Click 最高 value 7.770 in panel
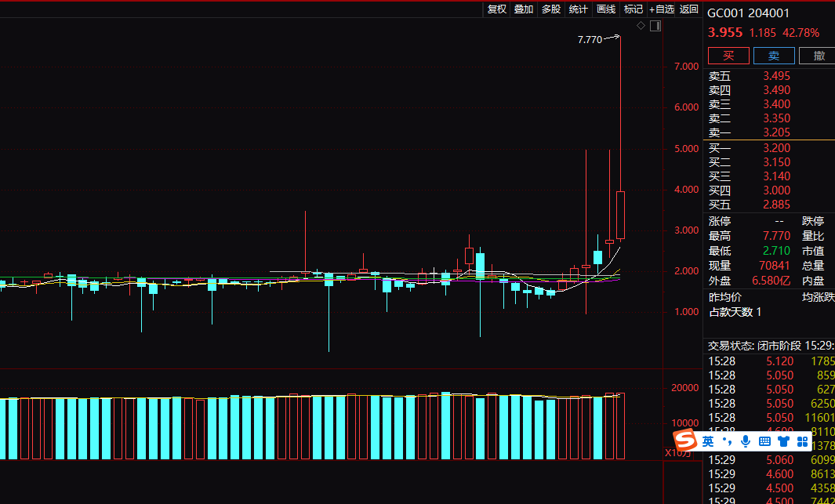The image size is (835, 504). 776,236
